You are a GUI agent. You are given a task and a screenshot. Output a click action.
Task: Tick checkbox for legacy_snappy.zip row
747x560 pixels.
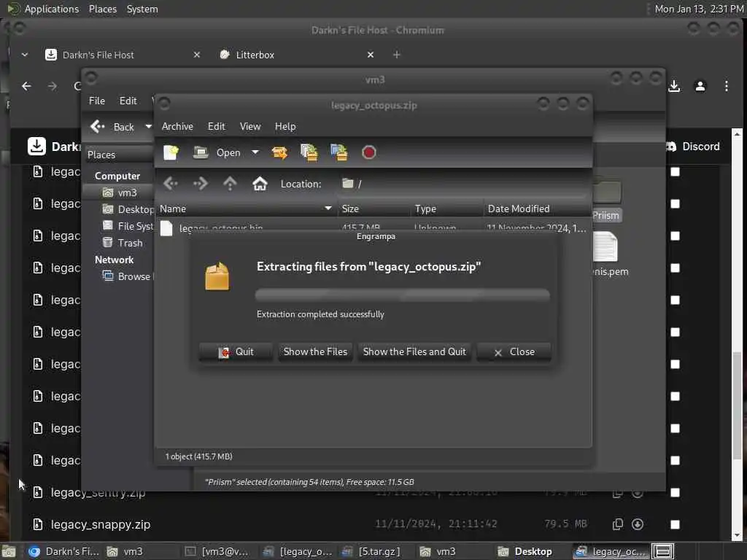(x=675, y=524)
